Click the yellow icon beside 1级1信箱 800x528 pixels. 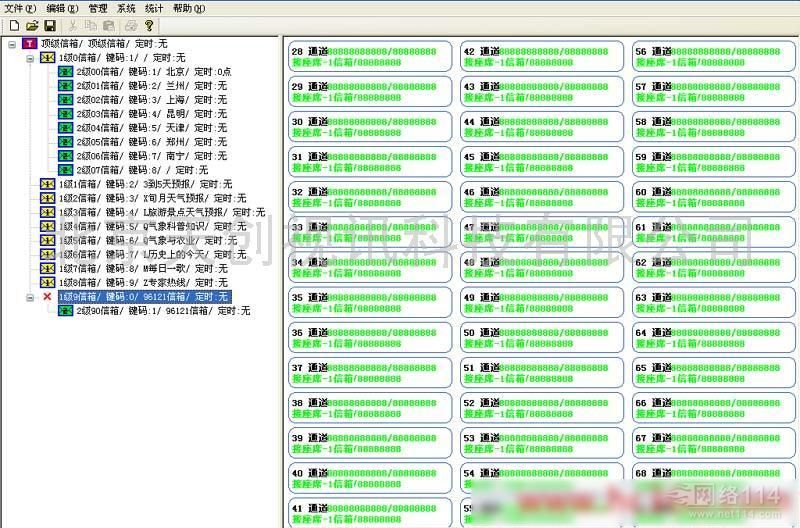point(47,184)
